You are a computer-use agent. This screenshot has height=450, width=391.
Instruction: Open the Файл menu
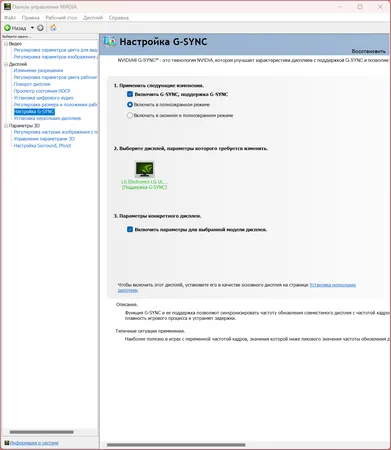point(10,18)
